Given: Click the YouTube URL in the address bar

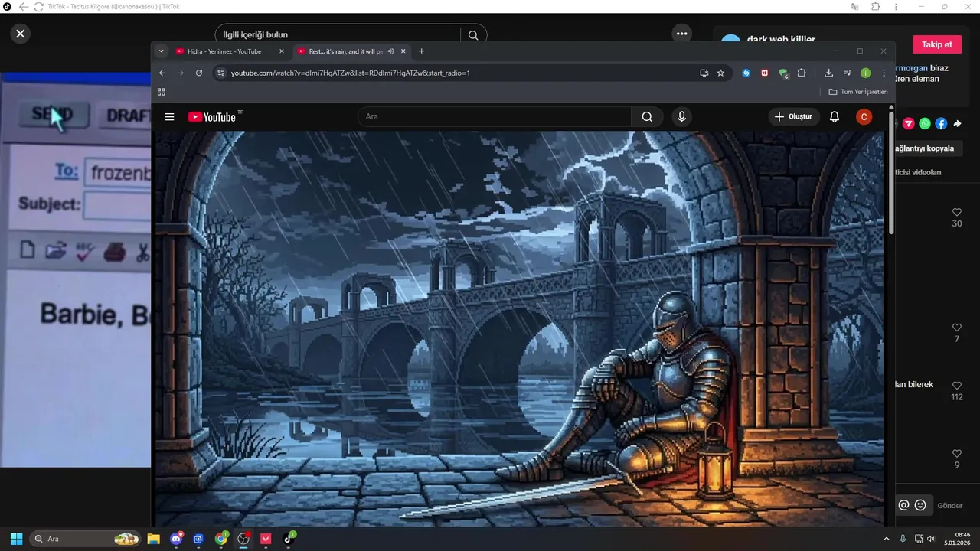Looking at the screenshot, I should (351, 73).
